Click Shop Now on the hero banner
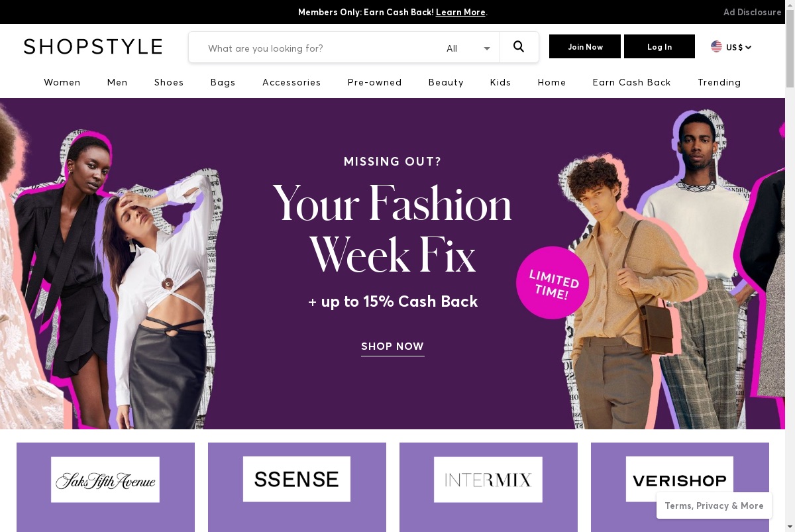The height and width of the screenshot is (532, 795). [x=392, y=346]
